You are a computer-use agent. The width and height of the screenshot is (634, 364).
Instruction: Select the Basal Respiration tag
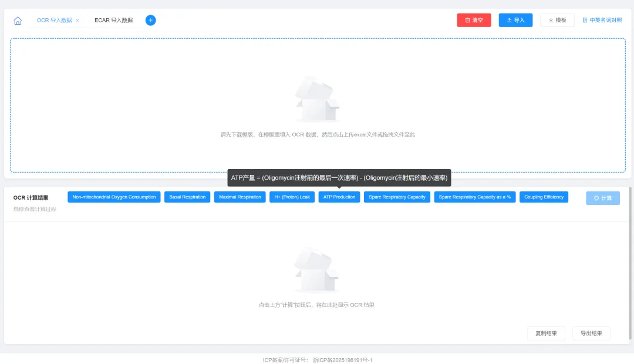[x=187, y=197]
